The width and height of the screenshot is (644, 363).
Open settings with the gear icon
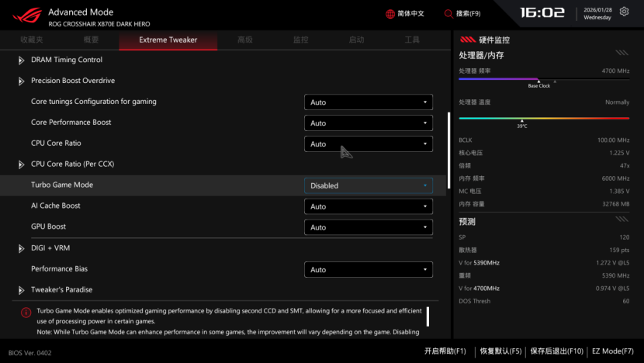[x=625, y=12]
